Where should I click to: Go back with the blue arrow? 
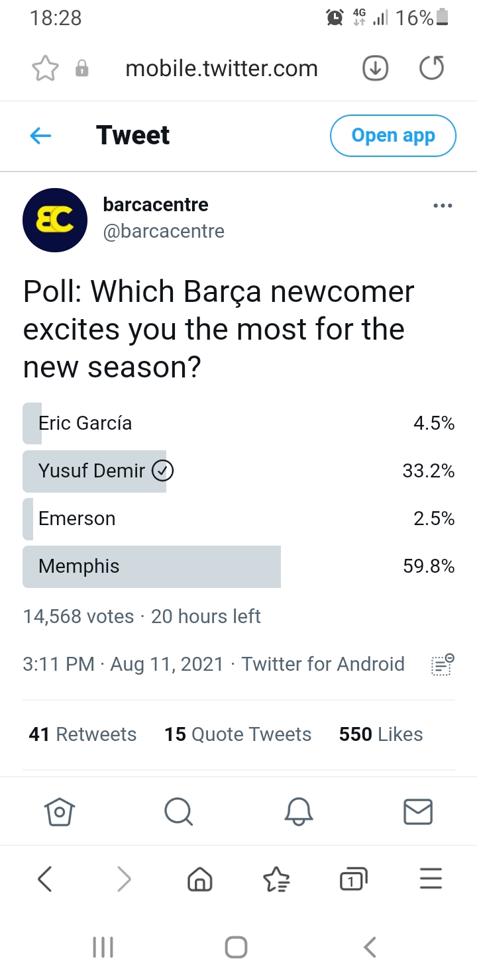tap(41, 136)
